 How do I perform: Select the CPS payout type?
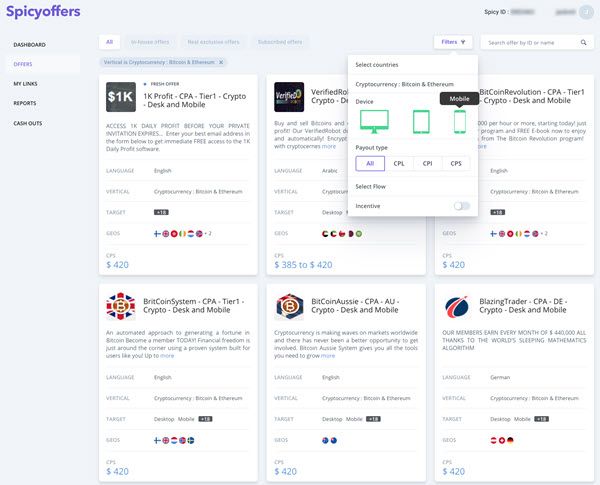[x=456, y=163]
